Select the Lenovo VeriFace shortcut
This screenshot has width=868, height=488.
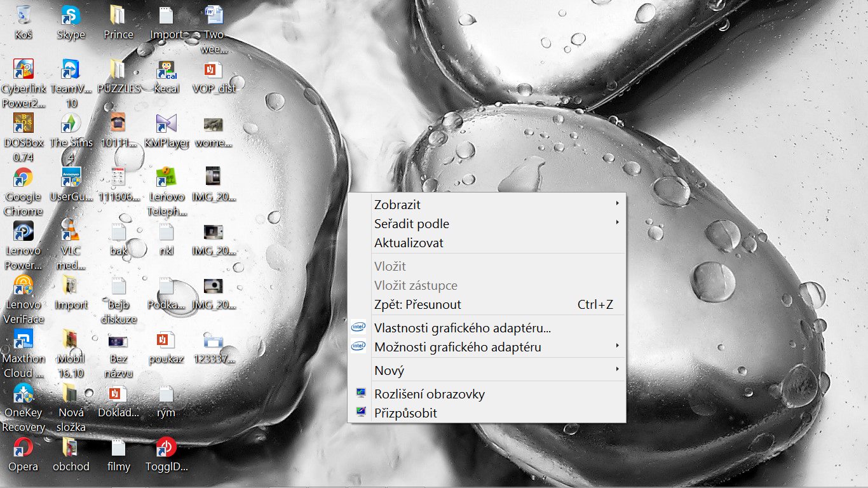click(x=24, y=285)
